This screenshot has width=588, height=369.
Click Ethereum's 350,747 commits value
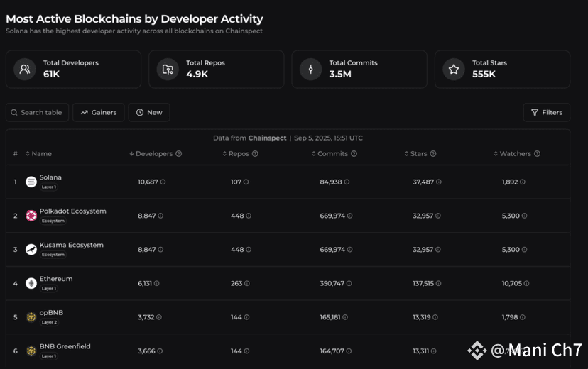[332, 284]
